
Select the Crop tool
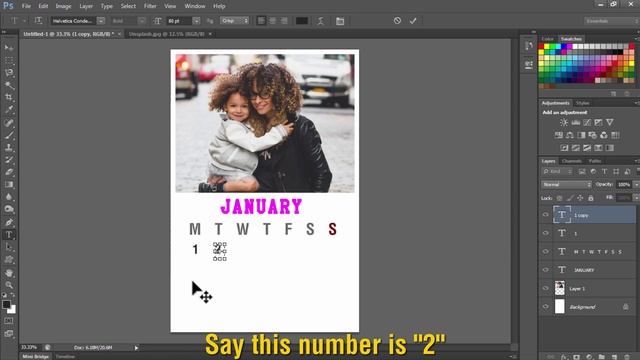click(x=9, y=97)
